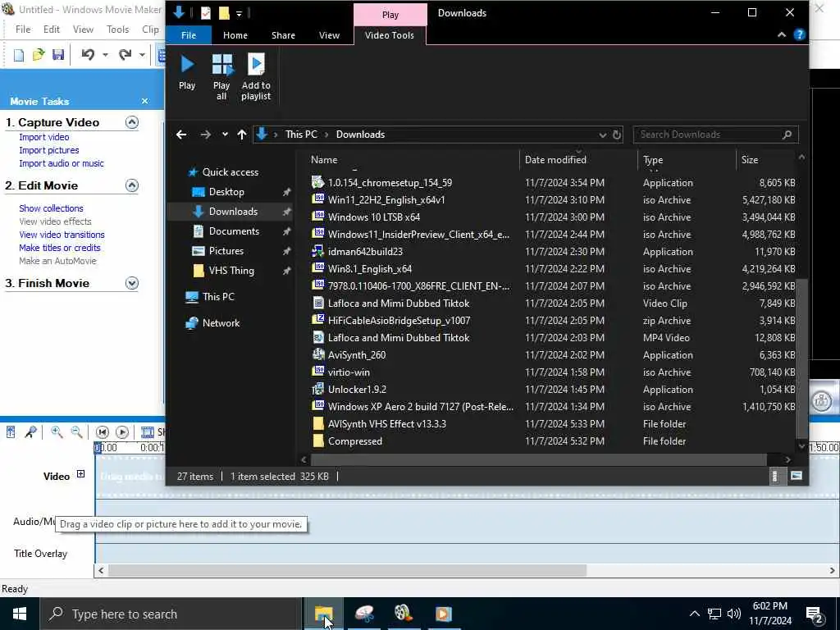Open the volume tray icon
840x630 pixels.
(734, 614)
